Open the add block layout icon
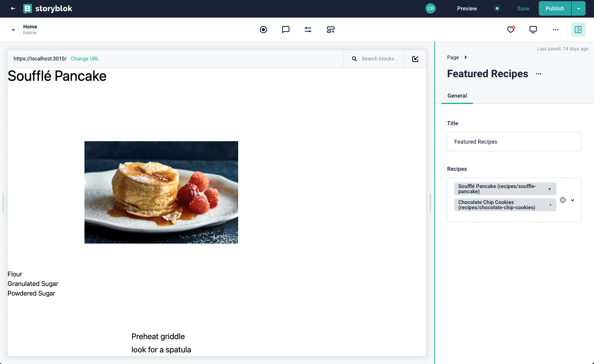Image resolution: width=594 pixels, height=364 pixels. point(331,30)
